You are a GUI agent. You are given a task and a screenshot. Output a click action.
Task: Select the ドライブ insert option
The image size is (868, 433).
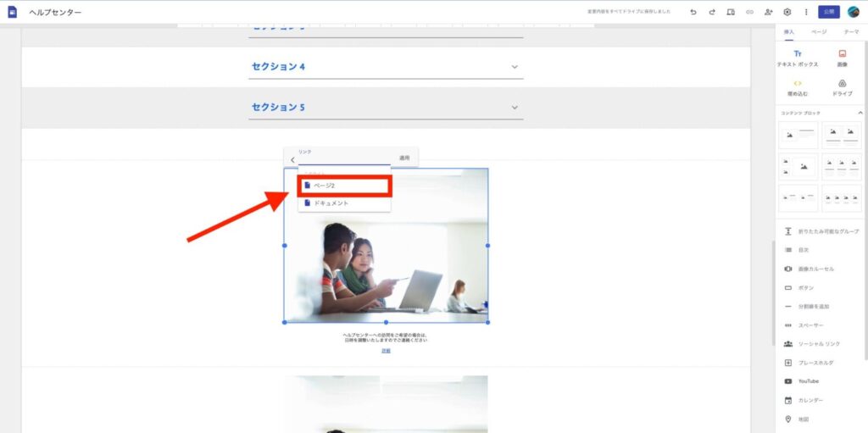(x=842, y=87)
